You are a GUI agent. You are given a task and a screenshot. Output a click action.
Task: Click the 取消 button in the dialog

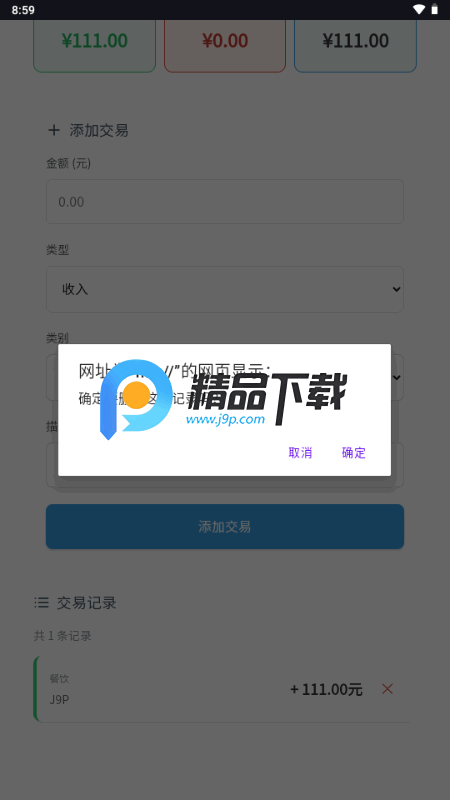pos(300,453)
